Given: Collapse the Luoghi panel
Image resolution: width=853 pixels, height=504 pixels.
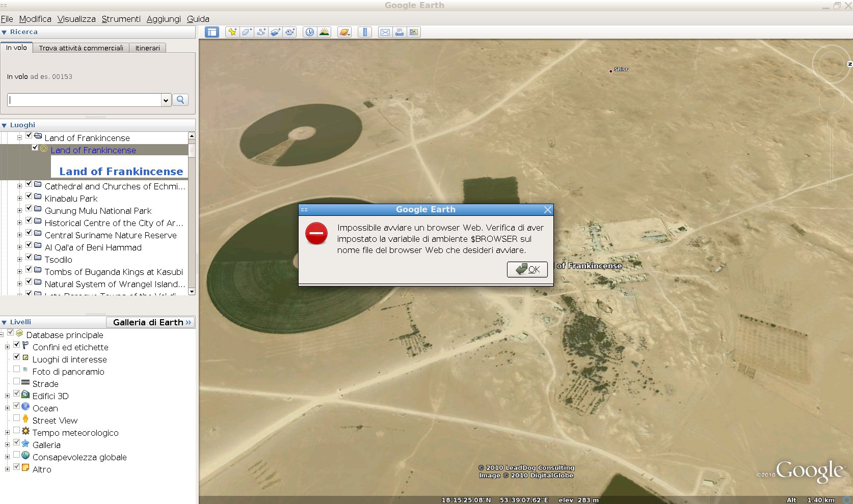Looking at the screenshot, I should 4,125.
